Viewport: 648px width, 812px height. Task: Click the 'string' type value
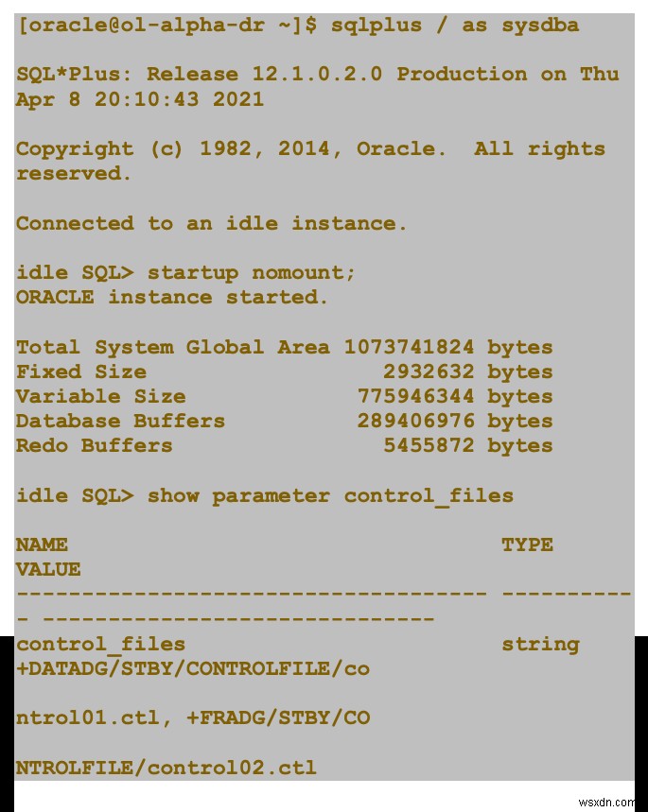pos(540,645)
